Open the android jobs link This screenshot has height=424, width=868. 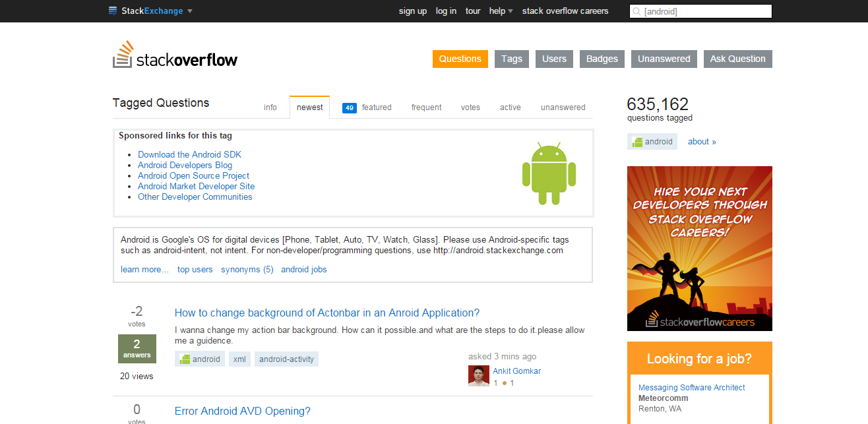(304, 269)
